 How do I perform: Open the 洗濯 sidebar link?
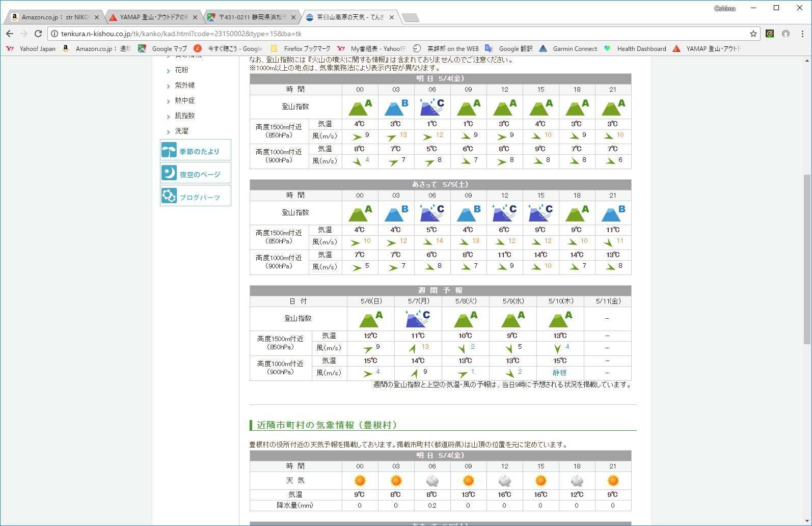(181, 131)
